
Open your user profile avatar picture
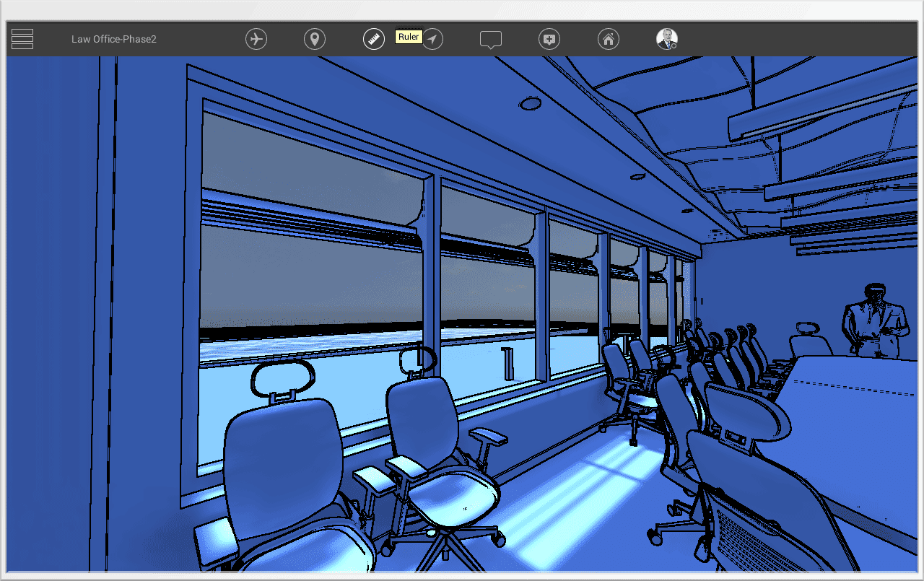666,39
